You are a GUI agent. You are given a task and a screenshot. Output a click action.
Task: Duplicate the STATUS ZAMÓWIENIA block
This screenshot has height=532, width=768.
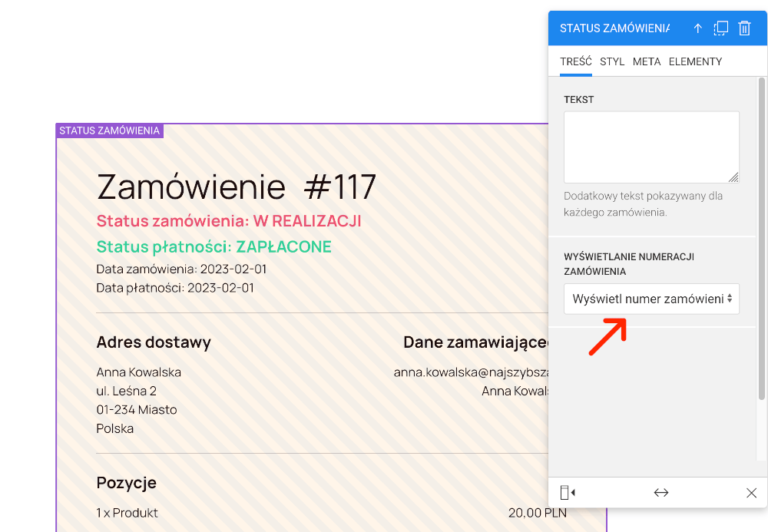[720, 28]
